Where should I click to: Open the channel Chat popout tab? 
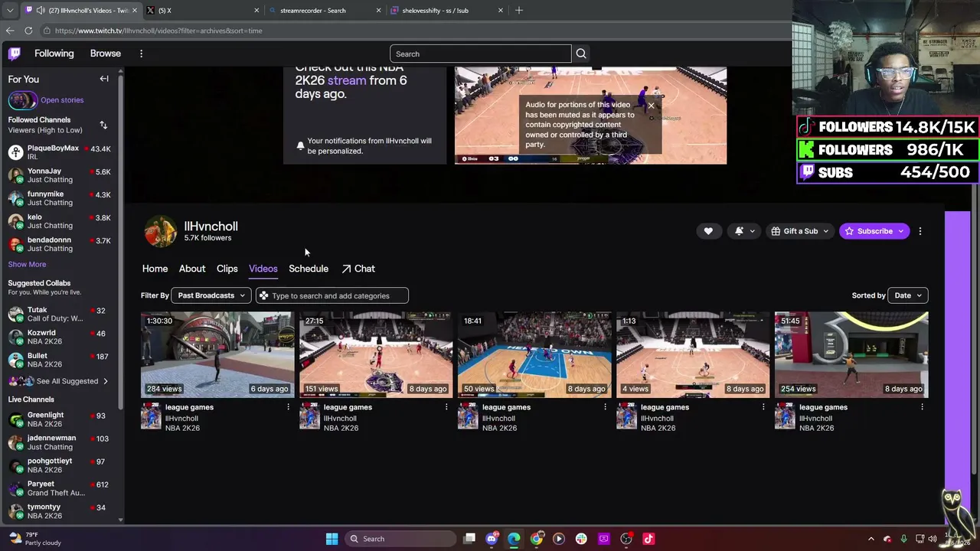pos(358,269)
